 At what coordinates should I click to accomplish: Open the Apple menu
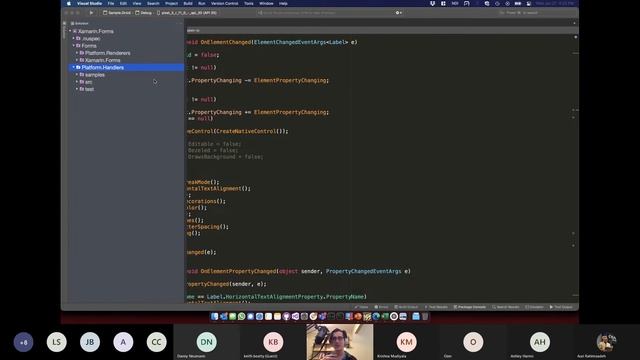tap(69, 3)
